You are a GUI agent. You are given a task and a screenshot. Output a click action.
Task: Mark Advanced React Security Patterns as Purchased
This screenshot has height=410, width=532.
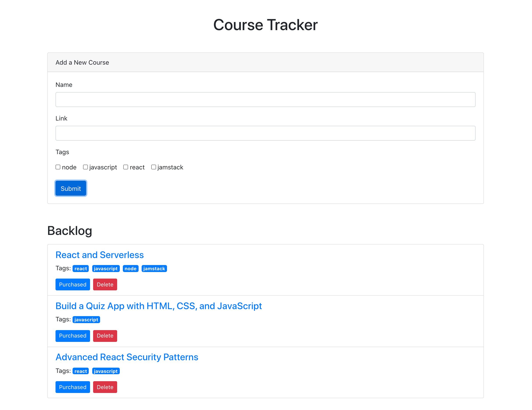(72, 387)
